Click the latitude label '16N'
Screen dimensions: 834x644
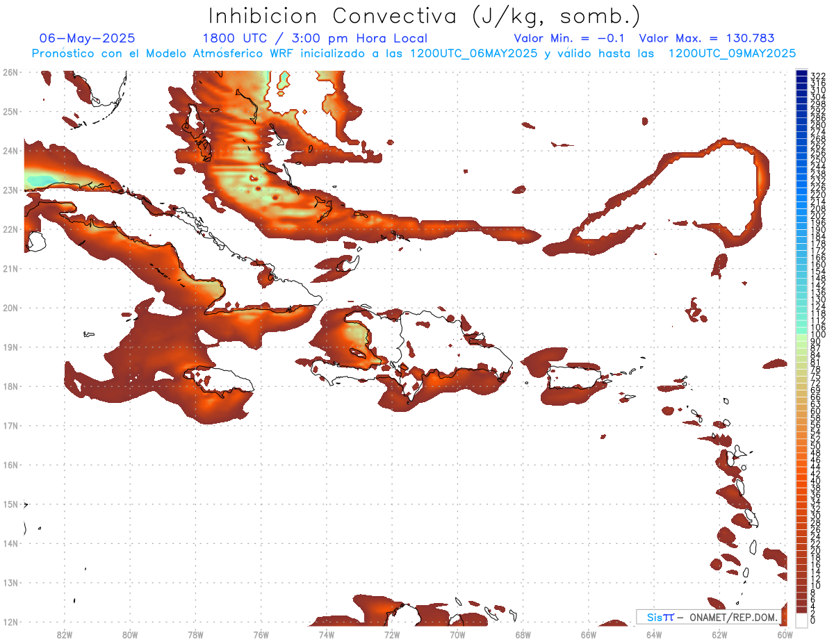[10, 465]
